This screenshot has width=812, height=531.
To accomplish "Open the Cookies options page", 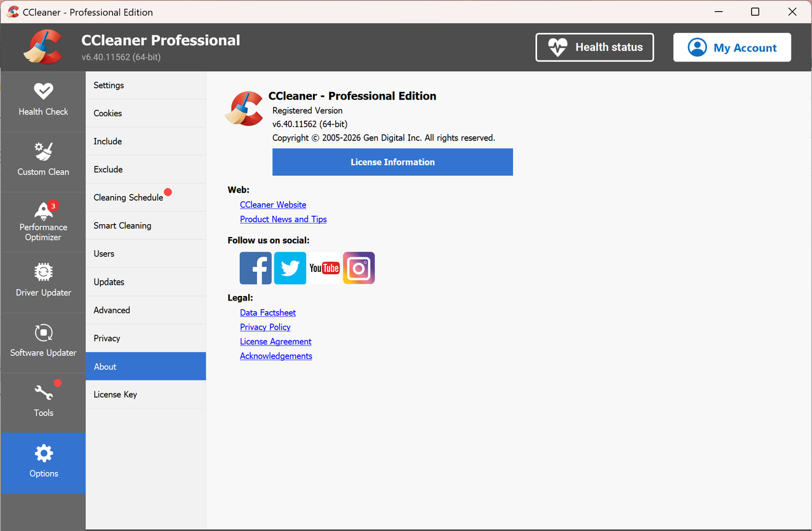I will 146,113.
